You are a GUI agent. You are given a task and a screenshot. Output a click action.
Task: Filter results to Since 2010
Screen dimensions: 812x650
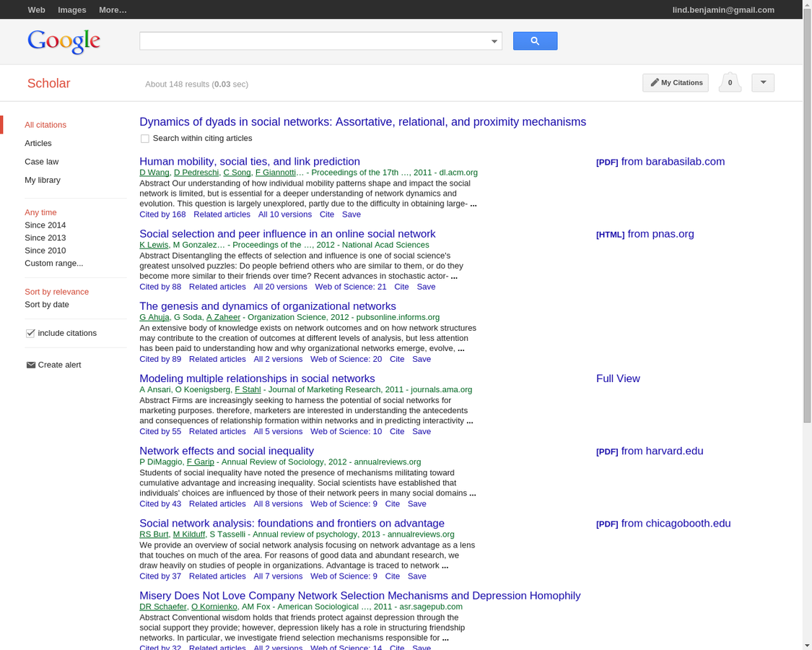(45, 251)
